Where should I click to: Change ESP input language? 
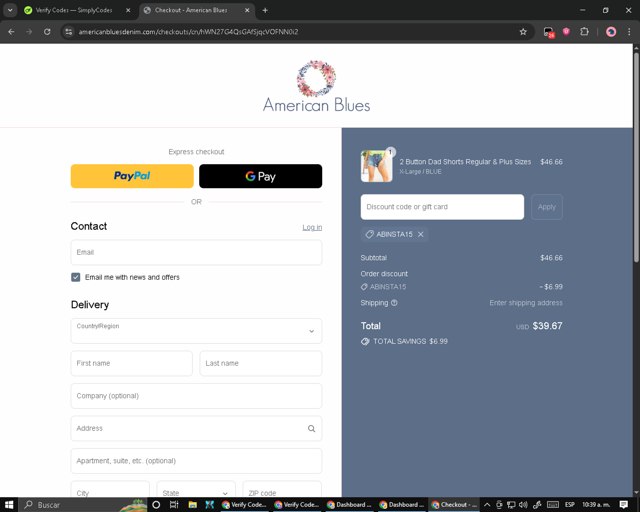570,505
